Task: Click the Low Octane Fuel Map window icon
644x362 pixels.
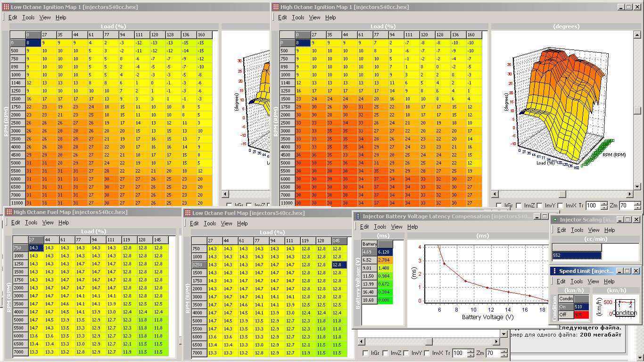Action: [187, 213]
